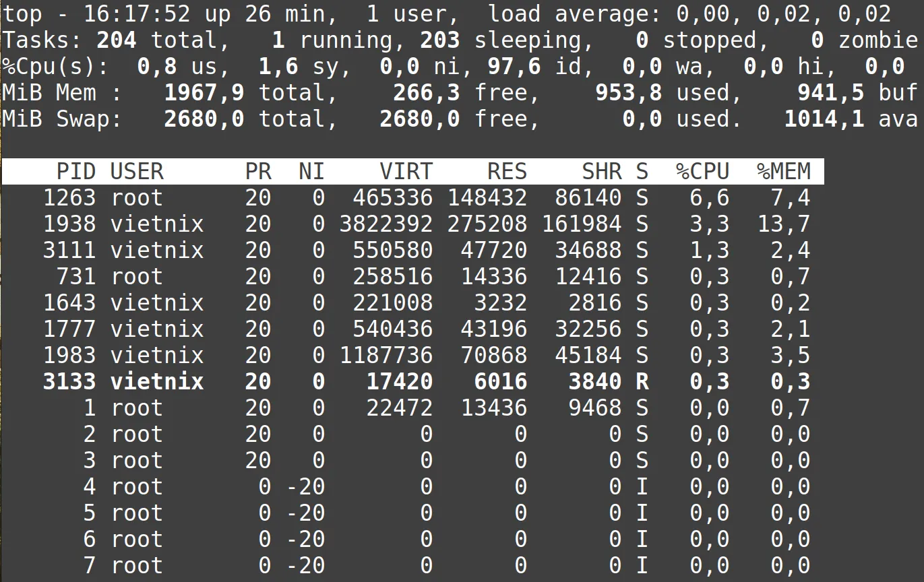Click the %CPU column header
Viewport: 924px width, 582px height.
(702, 172)
